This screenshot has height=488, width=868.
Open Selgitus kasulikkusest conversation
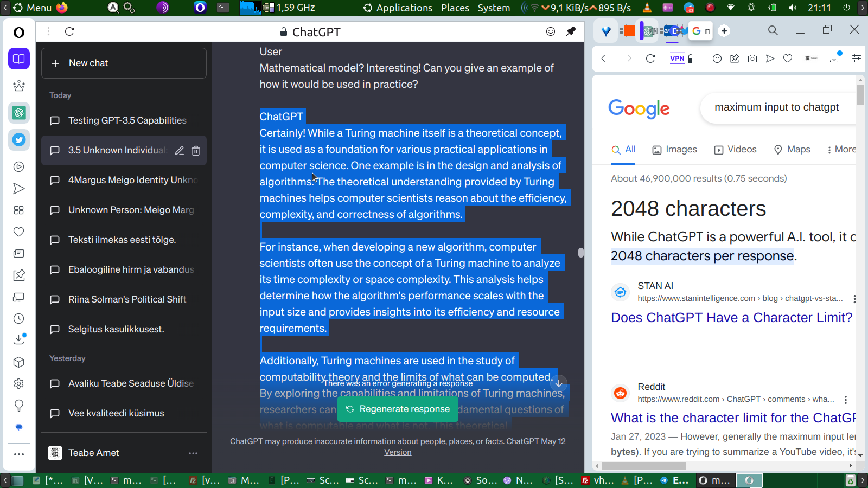(x=124, y=329)
